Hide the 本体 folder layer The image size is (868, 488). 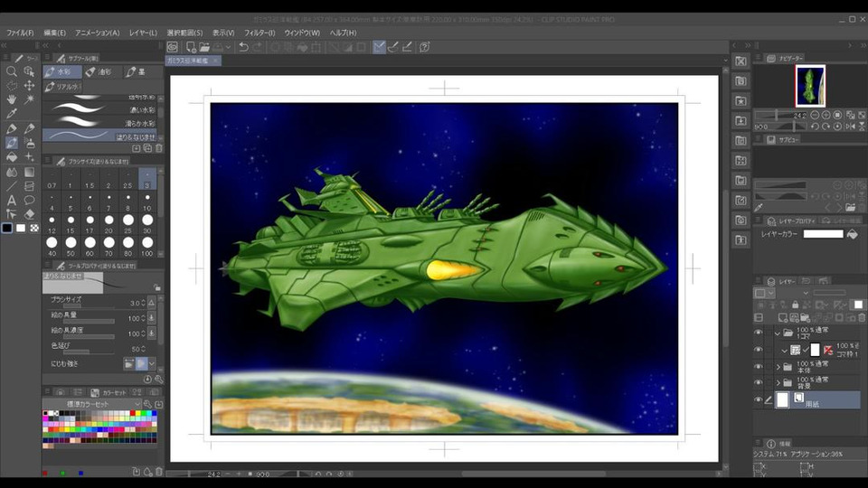tap(759, 366)
